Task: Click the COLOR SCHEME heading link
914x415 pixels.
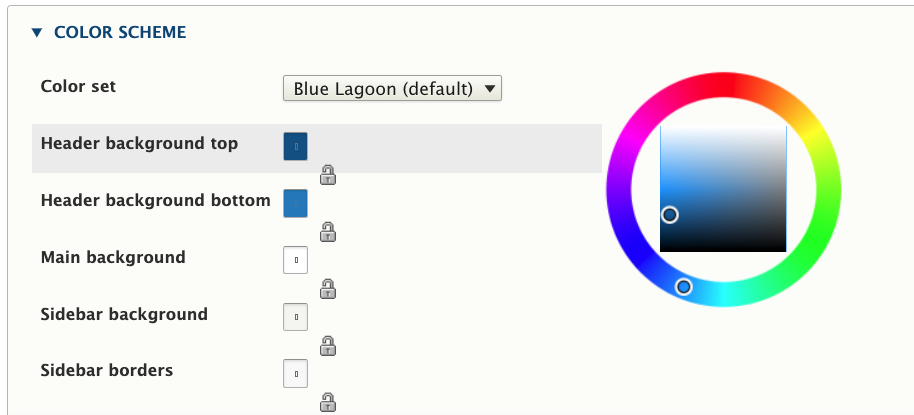Action: [120, 33]
